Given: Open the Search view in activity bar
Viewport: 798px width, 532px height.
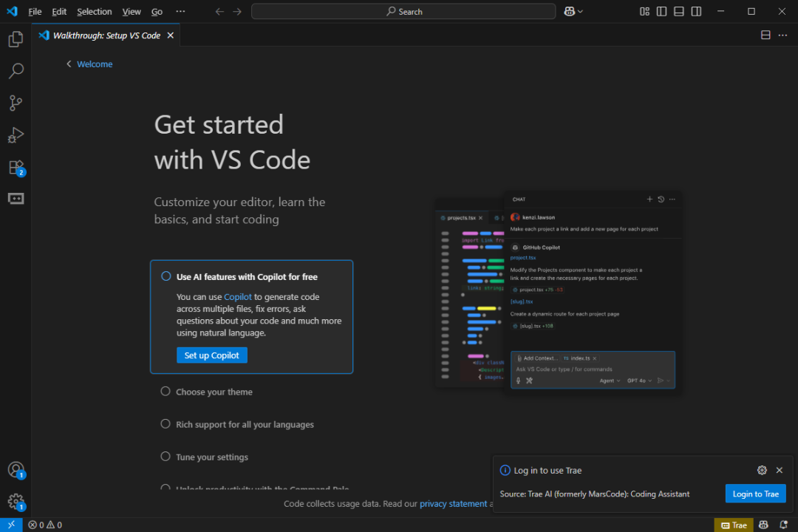Looking at the screenshot, I should (x=16, y=71).
